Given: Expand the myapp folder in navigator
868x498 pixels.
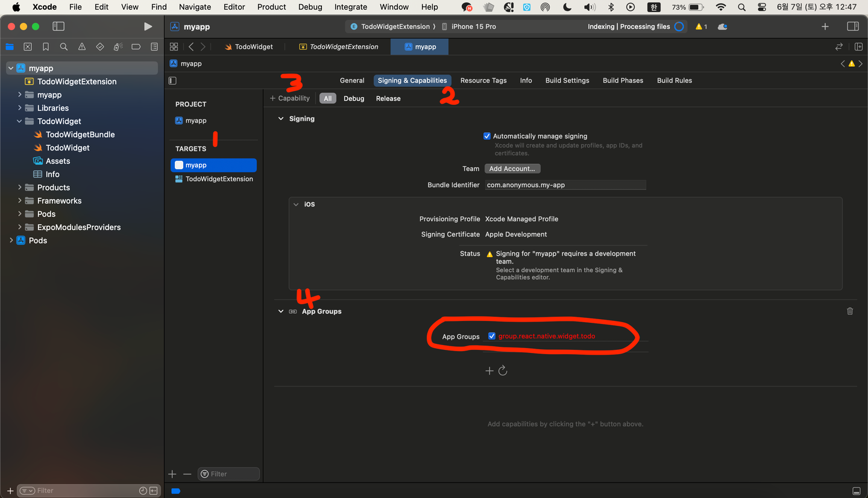Looking at the screenshot, I should (x=20, y=95).
